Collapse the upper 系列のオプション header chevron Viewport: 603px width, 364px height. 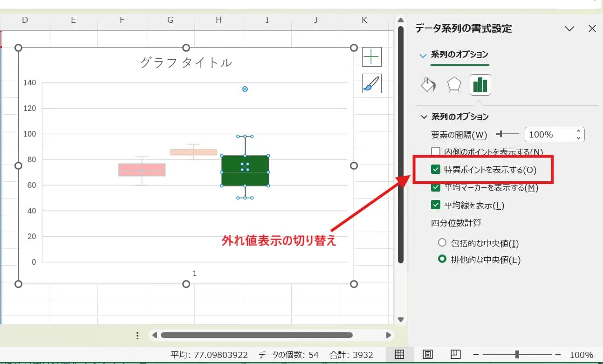(x=424, y=54)
